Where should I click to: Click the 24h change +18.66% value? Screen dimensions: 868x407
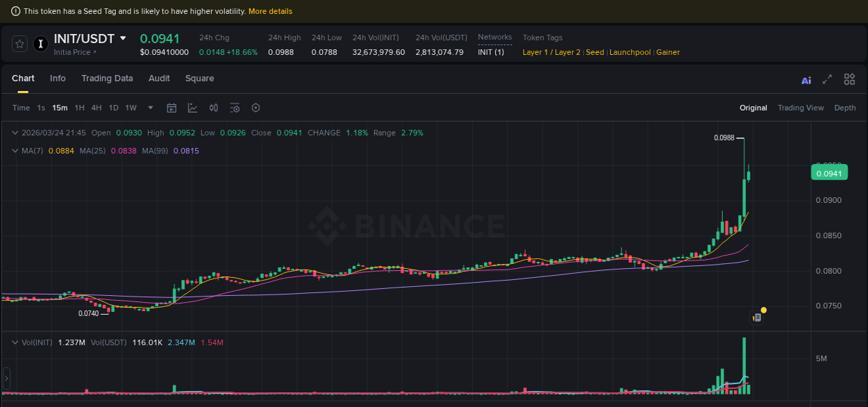point(242,52)
